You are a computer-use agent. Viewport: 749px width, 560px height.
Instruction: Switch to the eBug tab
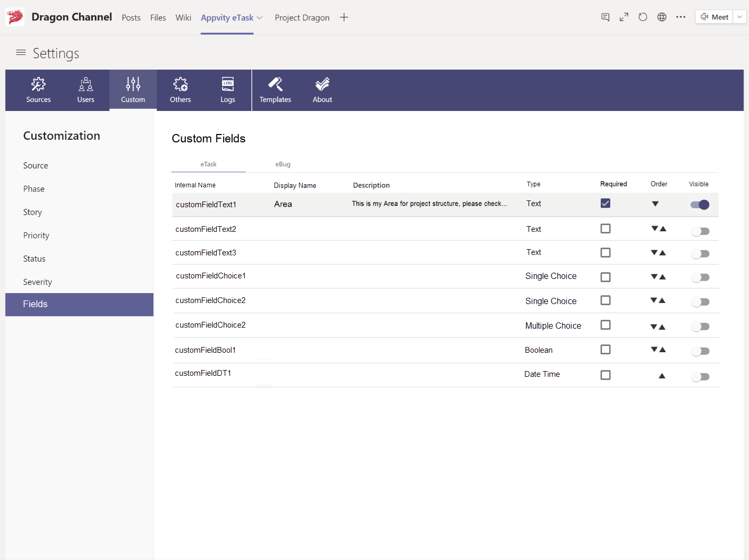[283, 164]
